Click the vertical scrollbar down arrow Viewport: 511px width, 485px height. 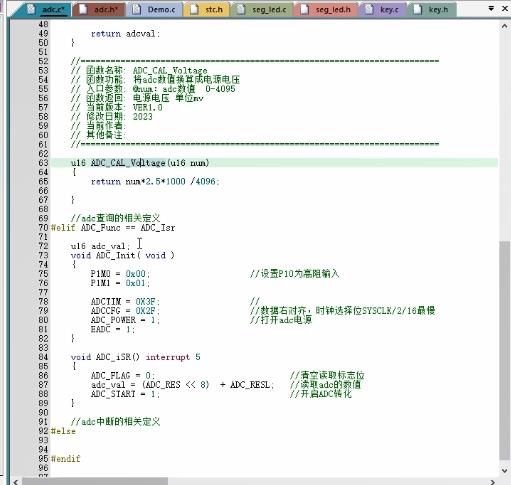[x=504, y=470]
